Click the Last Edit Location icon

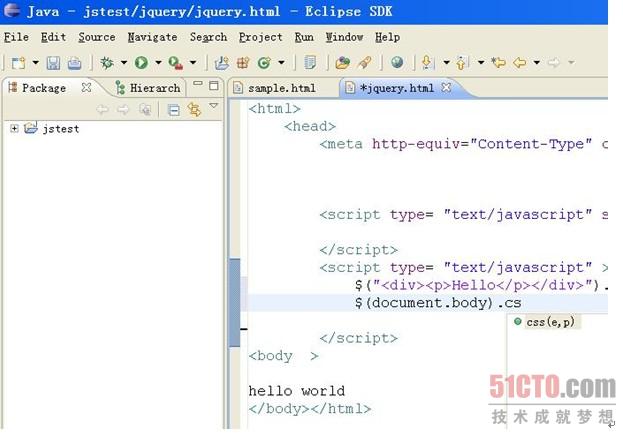click(498, 62)
